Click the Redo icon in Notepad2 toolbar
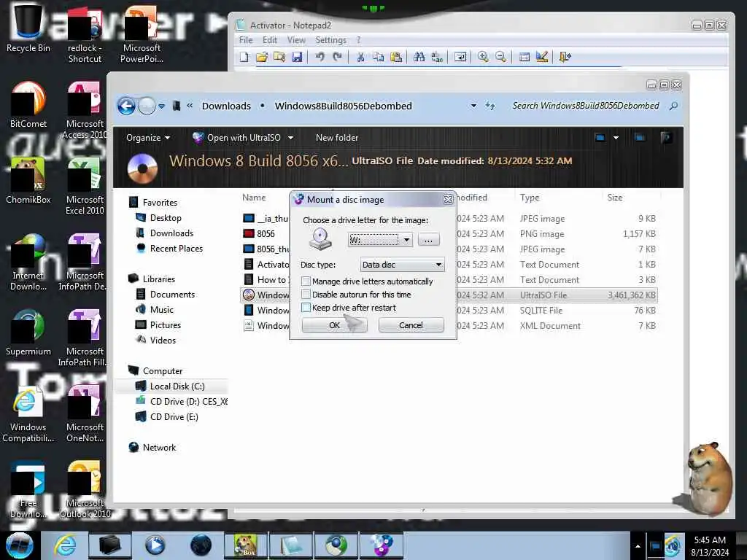The height and width of the screenshot is (560, 747). click(x=337, y=57)
